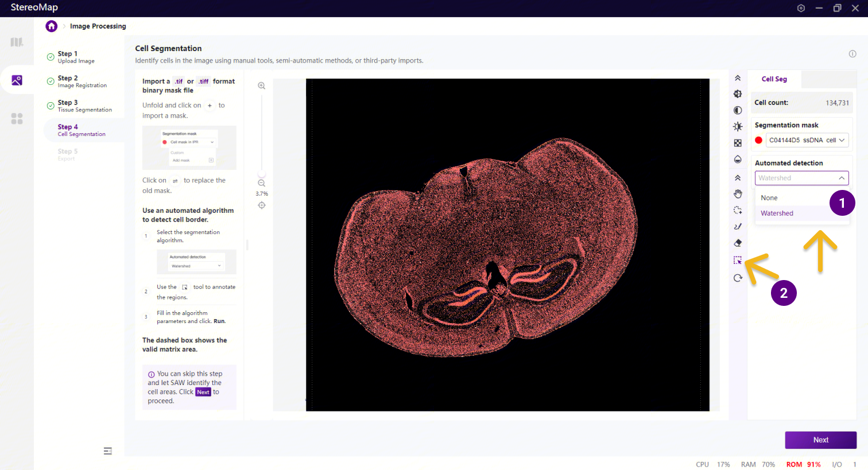
Task: Click the Cell count label
Action: click(x=772, y=103)
